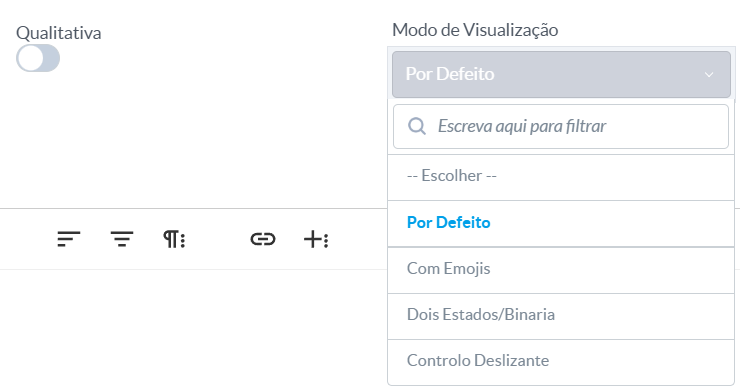Screen dimensions: 740x388
Task: Collapse the Modo de Visualização dropdown box
Action: (561, 74)
